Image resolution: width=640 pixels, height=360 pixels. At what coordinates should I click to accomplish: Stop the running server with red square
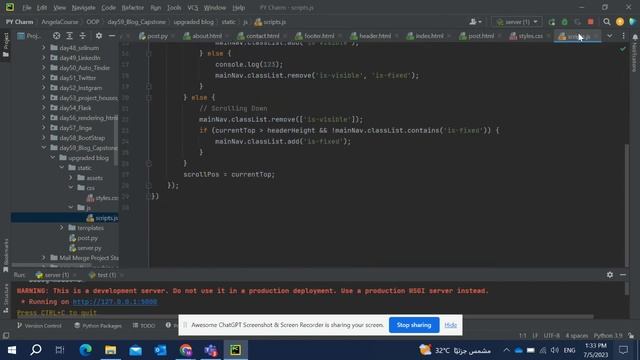(591, 22)
